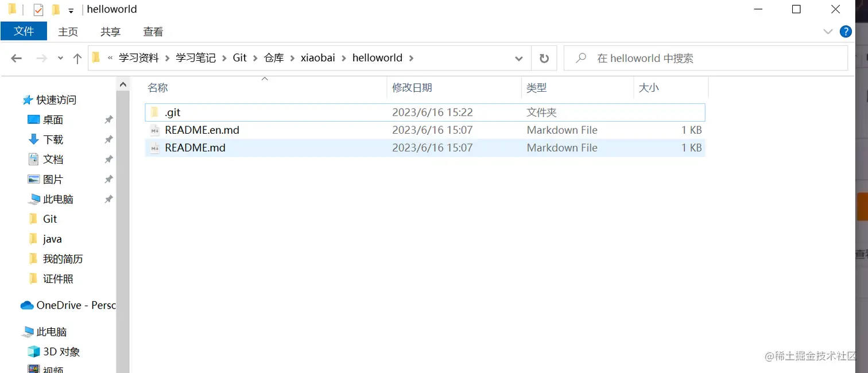Click 学习笔记 in the address breadcrumb
868x373 pixels.
(196, 58)
